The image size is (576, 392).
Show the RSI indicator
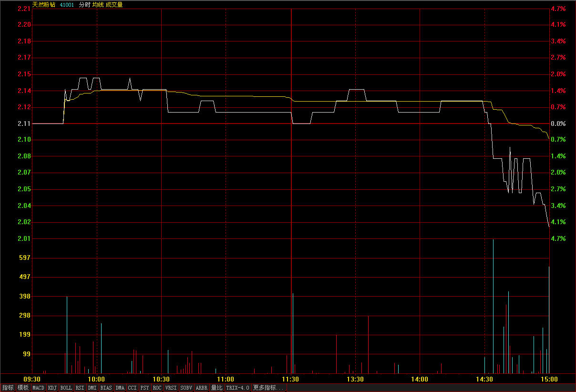click(x=80, y=388)
